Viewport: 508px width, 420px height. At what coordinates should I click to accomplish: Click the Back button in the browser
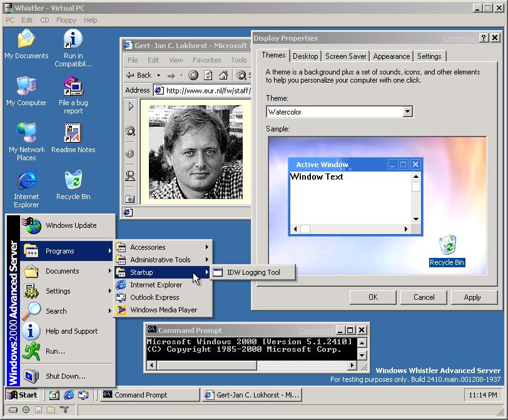(140, 76)
